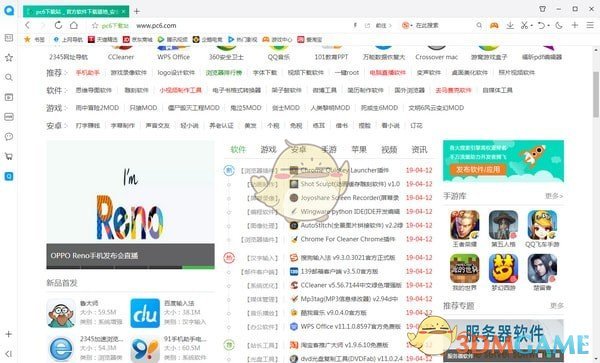Viewport: 600px width, 363px height.
Task: Add a sidebar app with plus icon
Action: tap(8, 334)
